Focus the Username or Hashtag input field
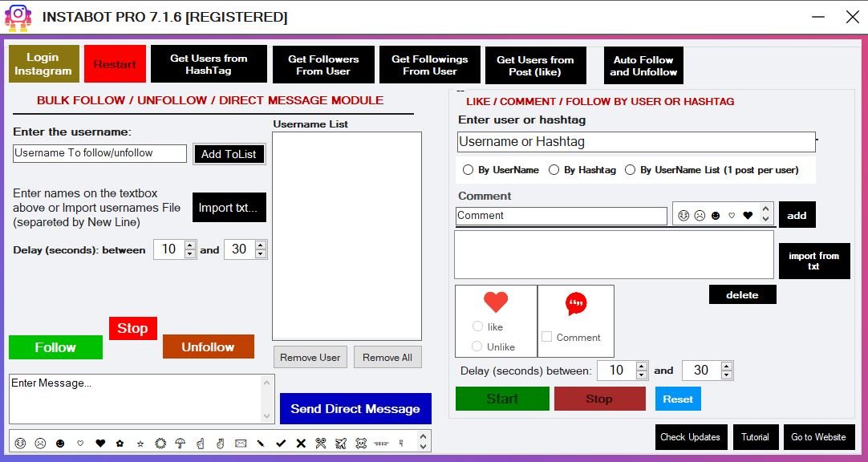This screenshot has height=462, width=868. (635, 142)
